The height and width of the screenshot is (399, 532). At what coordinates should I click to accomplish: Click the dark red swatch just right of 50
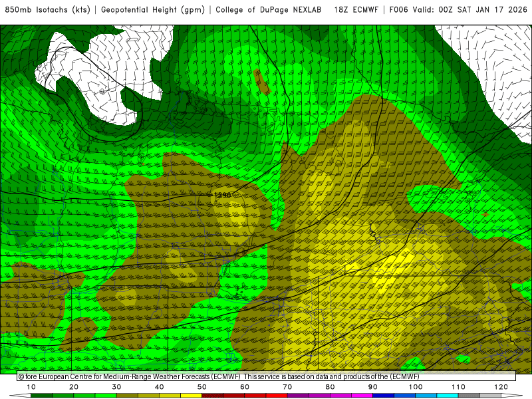coord(212,396)
